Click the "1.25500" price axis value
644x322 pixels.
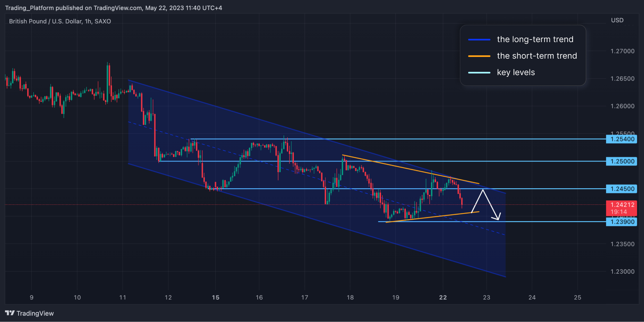click(623, 133)
